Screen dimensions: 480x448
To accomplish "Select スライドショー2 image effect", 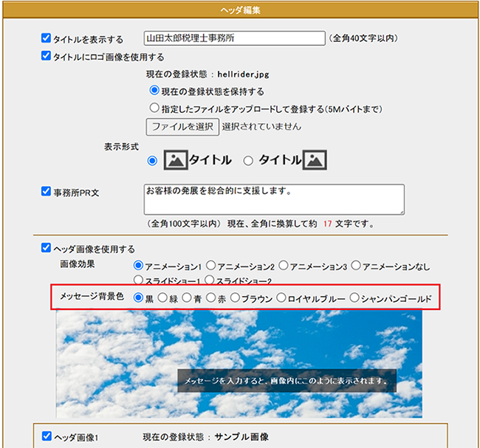I will (210, 280).
